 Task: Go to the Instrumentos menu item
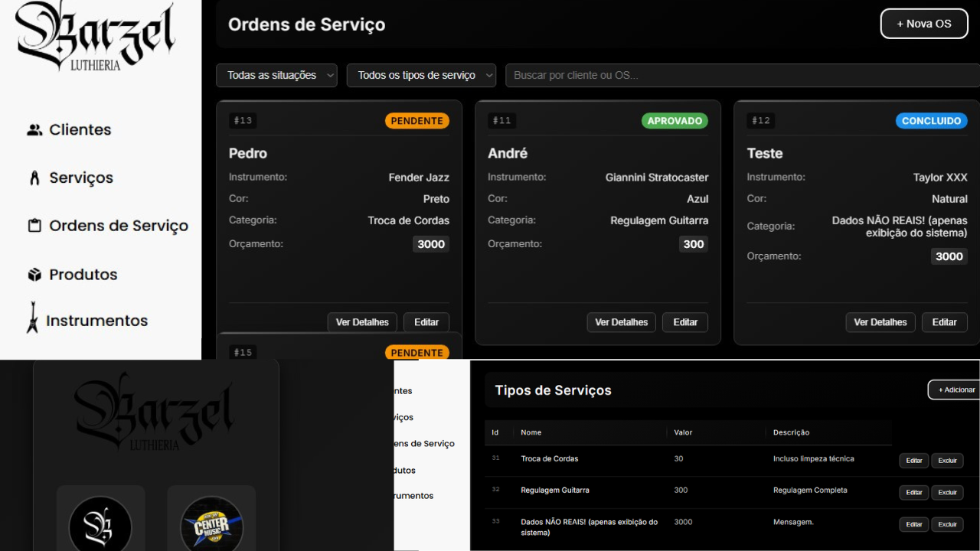coord(96,321)
